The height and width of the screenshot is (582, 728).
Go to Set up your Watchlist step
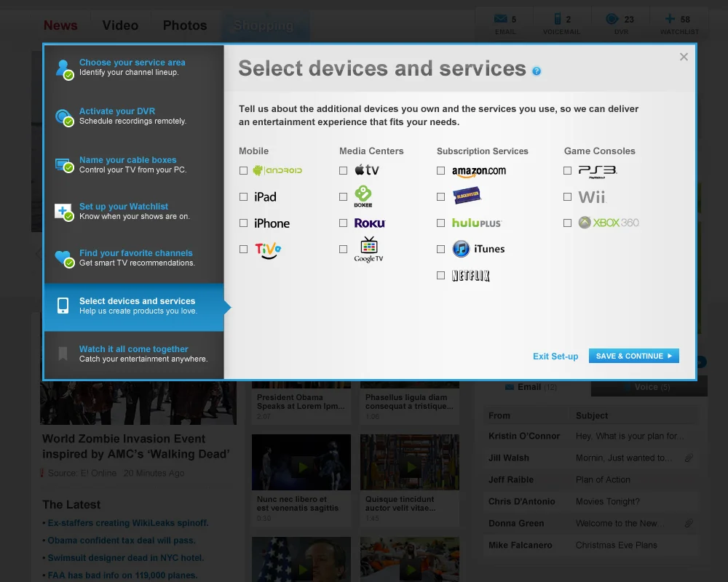coord(134,211)
